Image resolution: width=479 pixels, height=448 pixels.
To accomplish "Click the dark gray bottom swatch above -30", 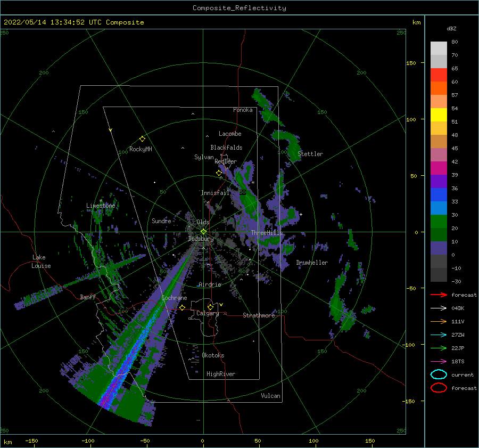I will point(439,275).
